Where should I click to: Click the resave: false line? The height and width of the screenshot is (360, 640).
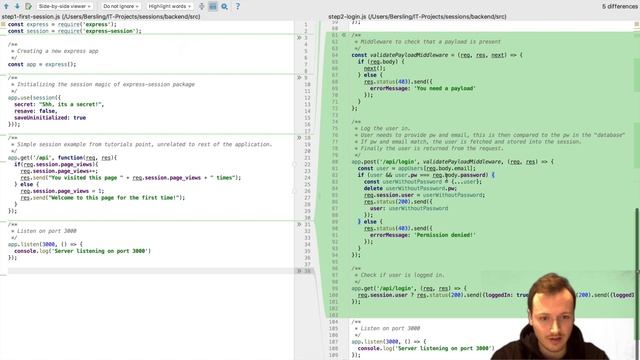36,111
